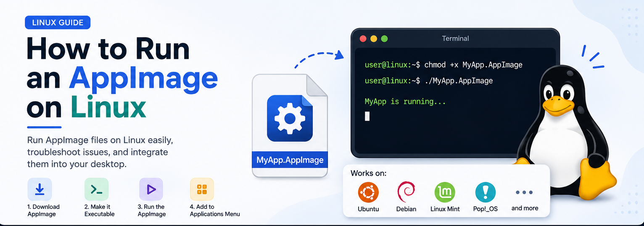Viewport: 644px width, 226px height.
Task: Click the green maximize dot in Terminal
Action: point(384,39)
